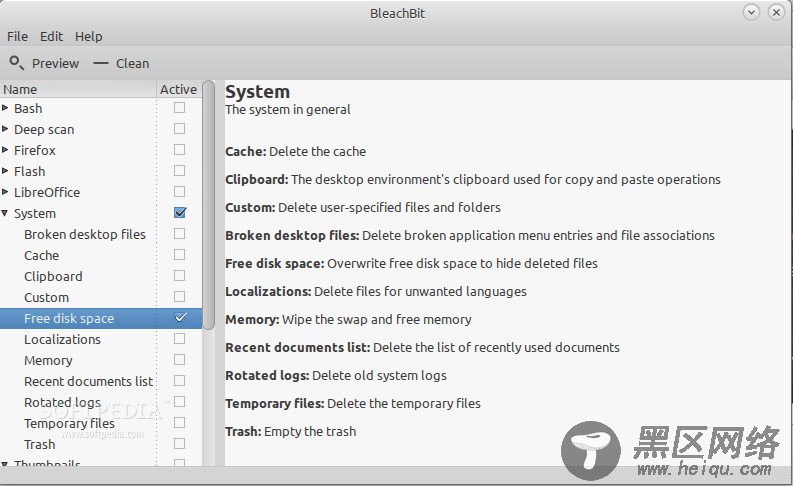
Task: Expand the Bash tree arrow
Action: click(x=5, y=108)
